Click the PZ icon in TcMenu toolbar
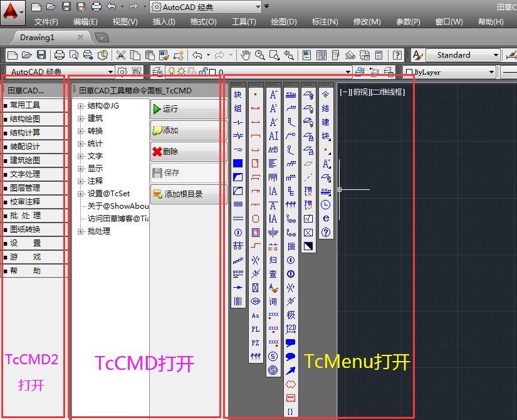The height and width of the screenshot is (420, 517). pyautogui.click(x=256, y=343)
